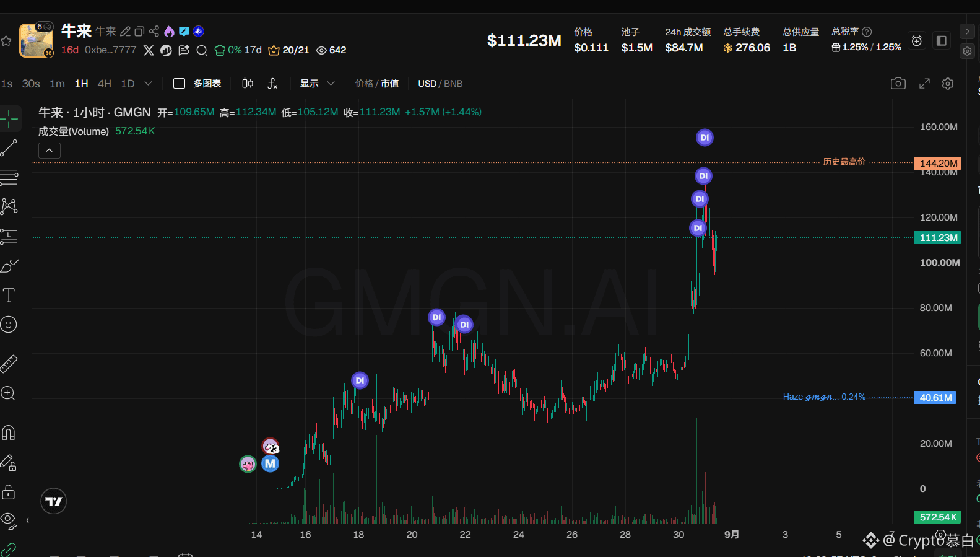Take a chart snapshot with camera
The image size is (980, 557).
[x=898, y=84]
